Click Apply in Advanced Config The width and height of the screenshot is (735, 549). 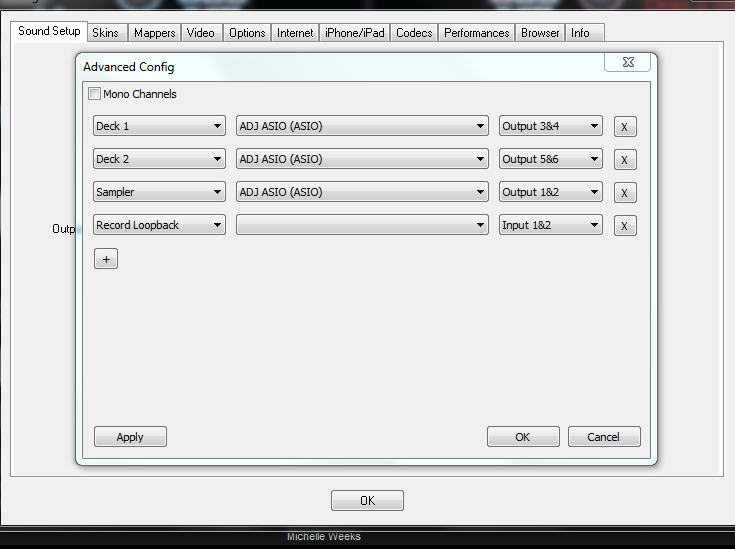[x=130, y=437]
